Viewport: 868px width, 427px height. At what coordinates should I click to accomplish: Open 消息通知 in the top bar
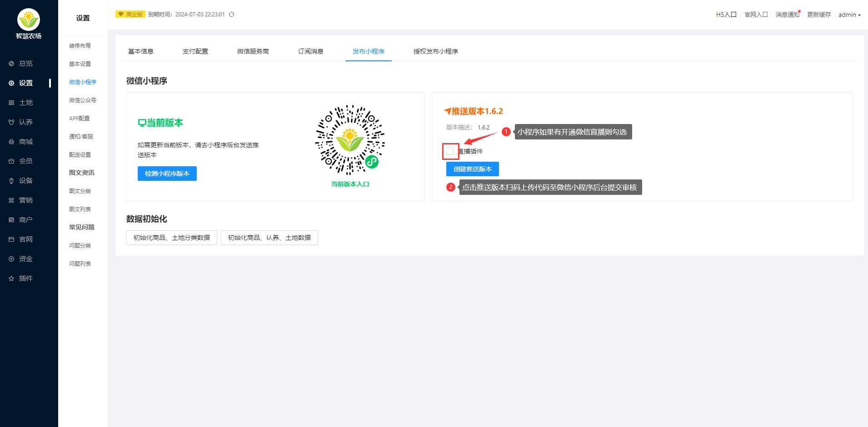tap(788, 15)
